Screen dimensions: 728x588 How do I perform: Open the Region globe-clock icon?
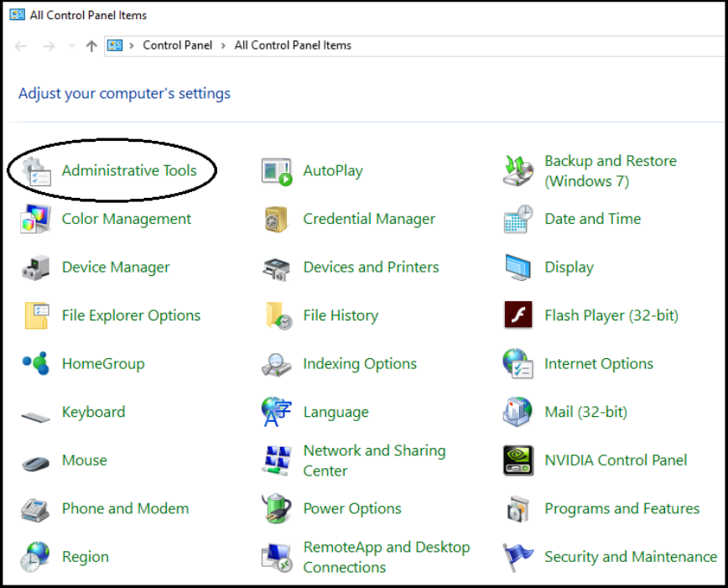click(35, 557)
